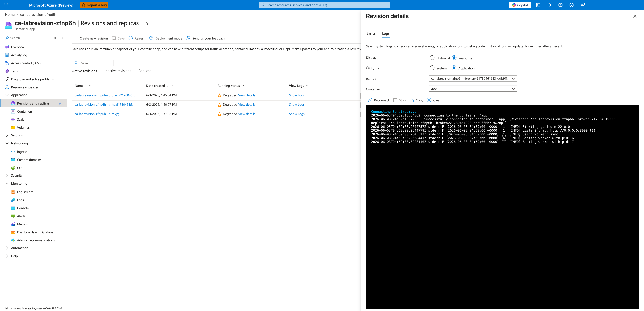Select the Historical display radio
This screenshot has height=311, width=644.
pos(432,58)
